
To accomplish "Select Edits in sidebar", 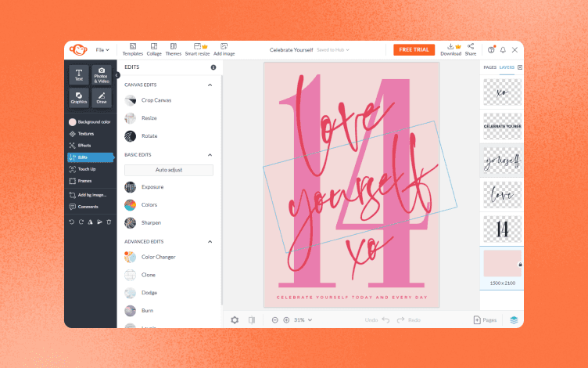I will point(91,157).
